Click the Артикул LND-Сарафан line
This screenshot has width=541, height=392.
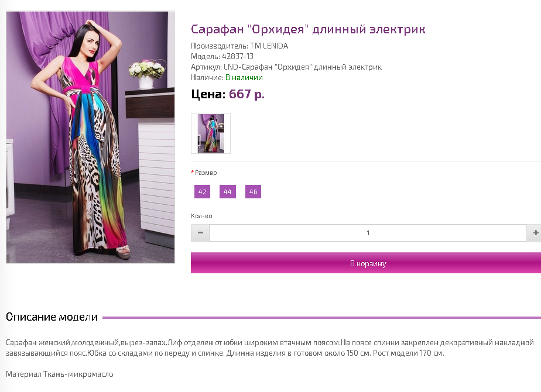coord(286,67)
